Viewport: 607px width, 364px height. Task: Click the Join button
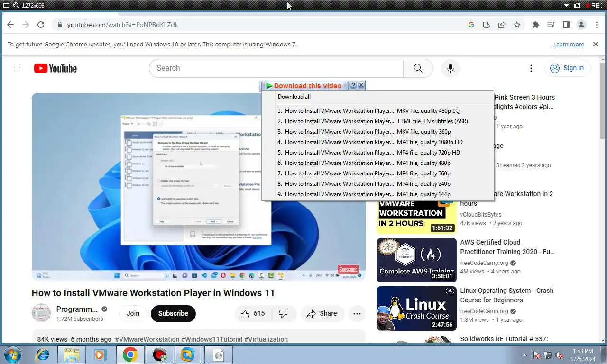click(133, 313)
